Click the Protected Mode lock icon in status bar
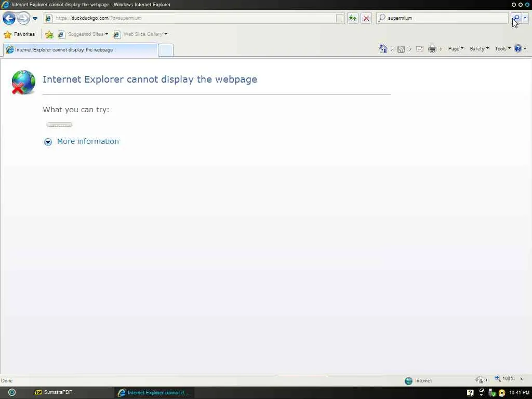 pyautogui.click(x=480, y=380)
